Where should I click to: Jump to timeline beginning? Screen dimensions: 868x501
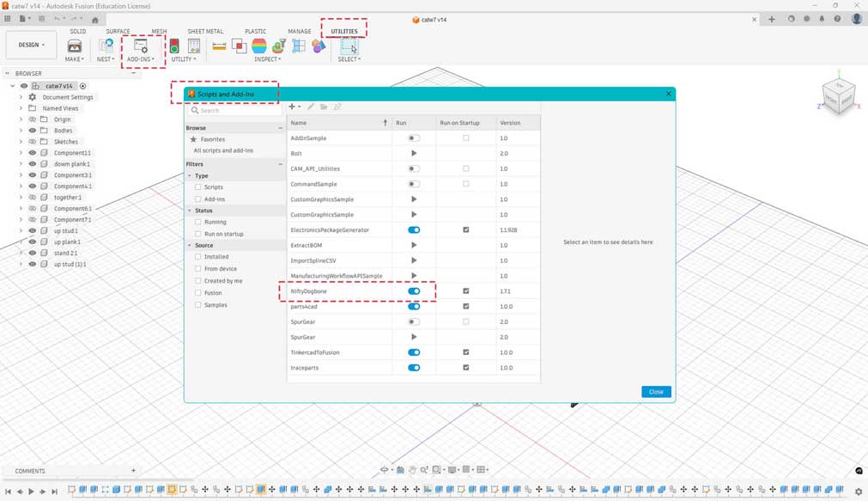[8, 491]
